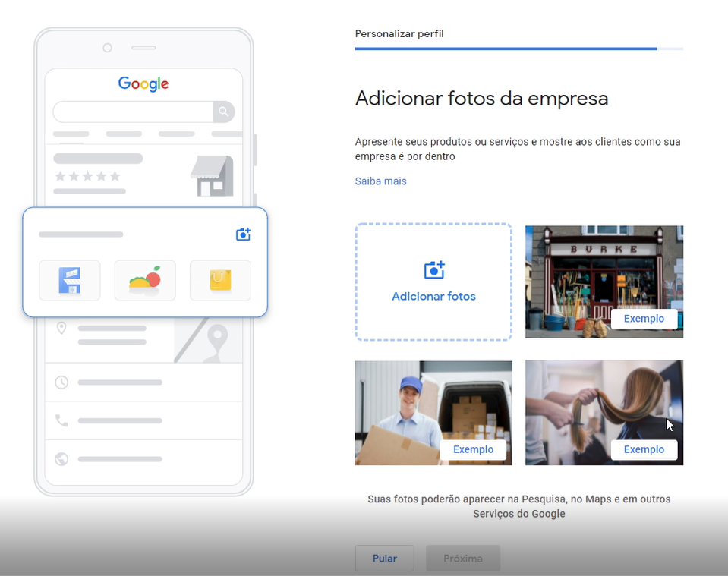728x576 pixels.
Task: Click the storefront icon in phone mockup
Action: pos(212,176)
